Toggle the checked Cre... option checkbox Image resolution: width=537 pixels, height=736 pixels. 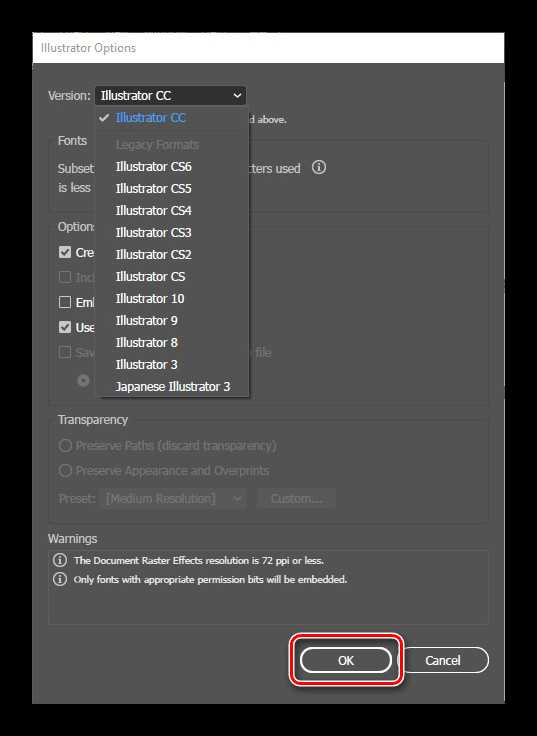pyautogui.click(x=65, y=252)
